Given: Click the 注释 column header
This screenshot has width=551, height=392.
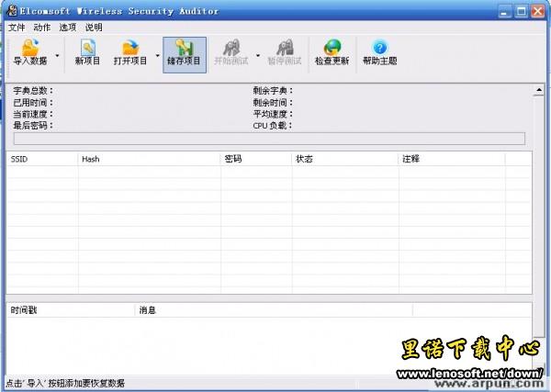Looking at the screenshot, I should pyautogui.click(x=452, y=159).
